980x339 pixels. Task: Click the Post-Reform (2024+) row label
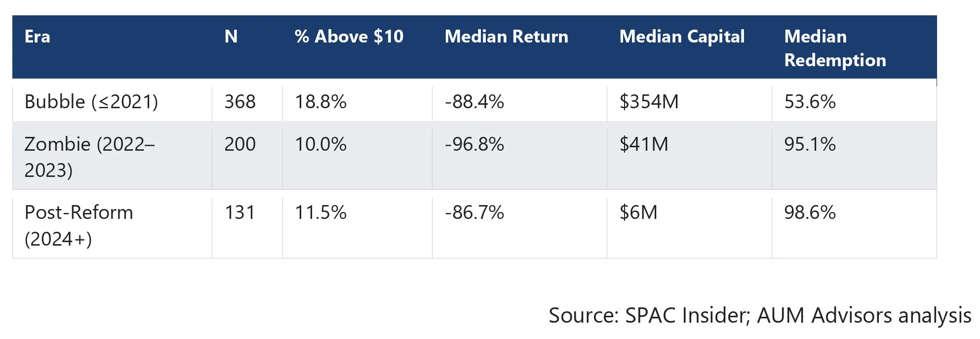tap(79, 226)
